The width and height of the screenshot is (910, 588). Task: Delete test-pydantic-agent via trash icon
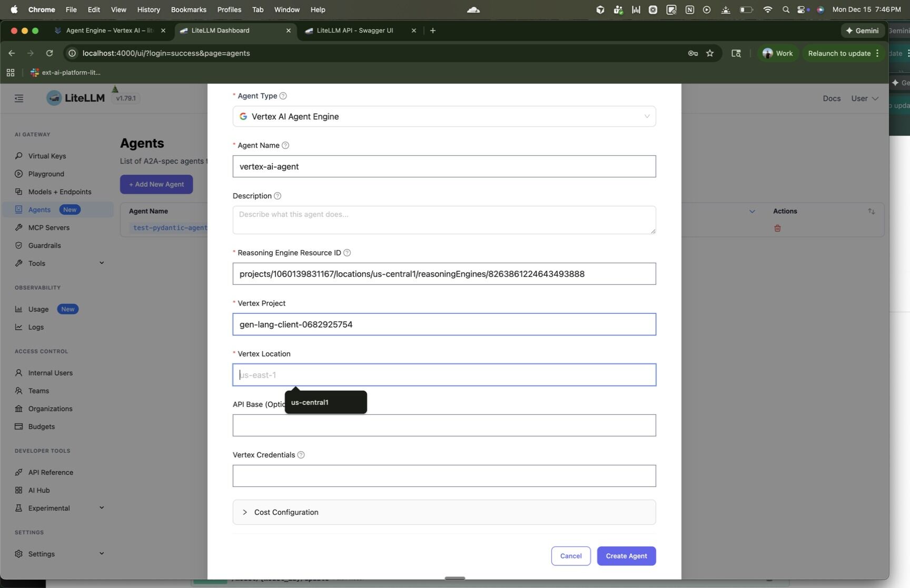(777, 228)
